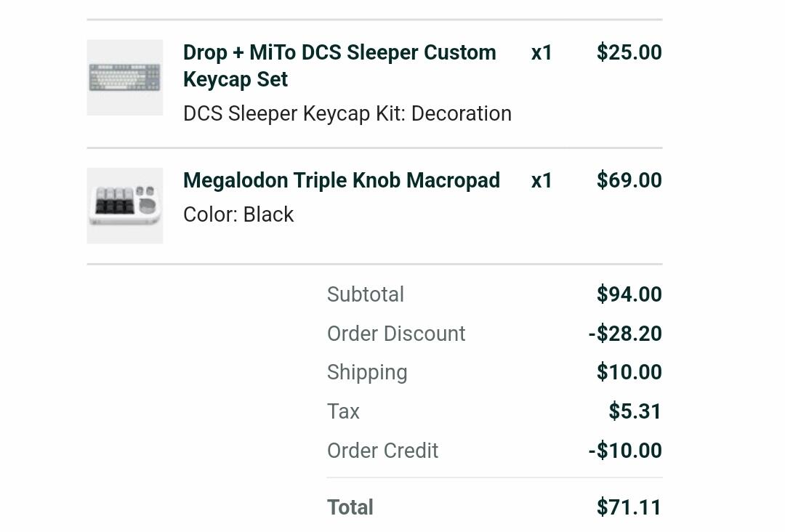Click the $94.00 subtotal amount
The image size is (785, 532).
[629, 294]
